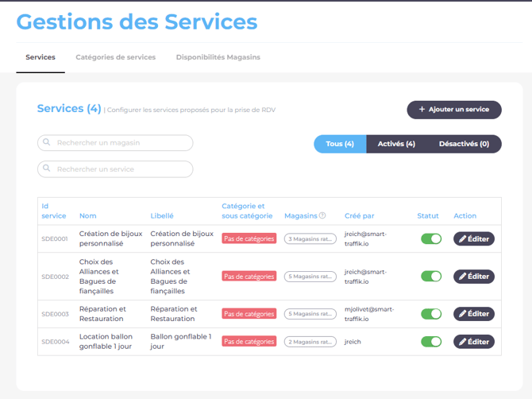Click Nom cell Création de bijoux personnalisé
The height and width of the screenshot is (399, 532).
click(x=110, y=238)
